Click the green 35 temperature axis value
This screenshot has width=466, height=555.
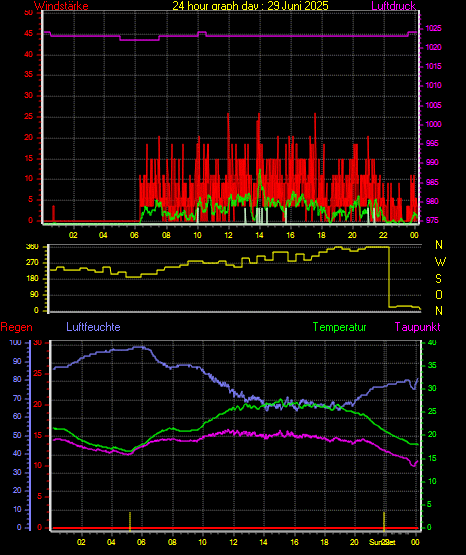click(x=432, y=366)
